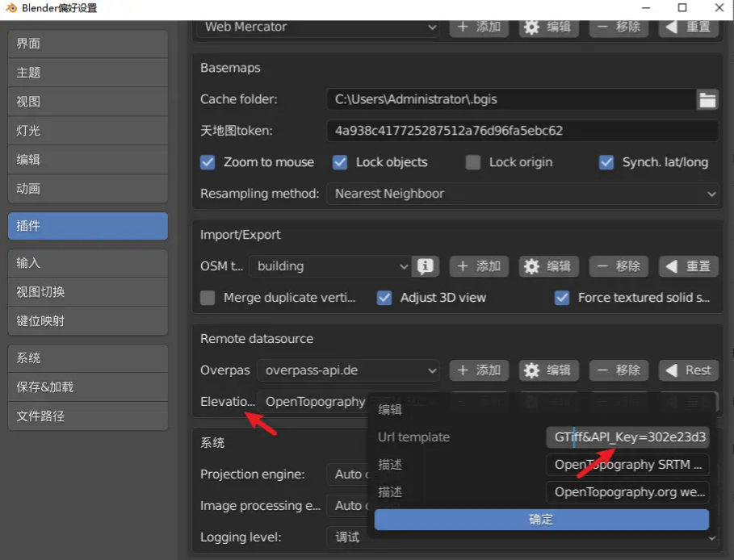Image resolution: width=734 pixels, height=560 pixels.
Task: Toggle Adjust 3D view checkbox
Action: (384, 298)
